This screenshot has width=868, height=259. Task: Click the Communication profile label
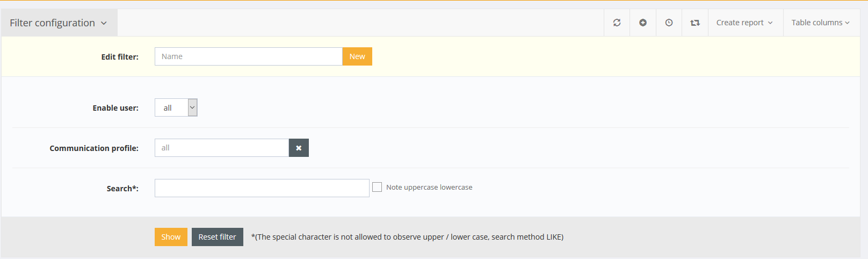coord(94,148)
